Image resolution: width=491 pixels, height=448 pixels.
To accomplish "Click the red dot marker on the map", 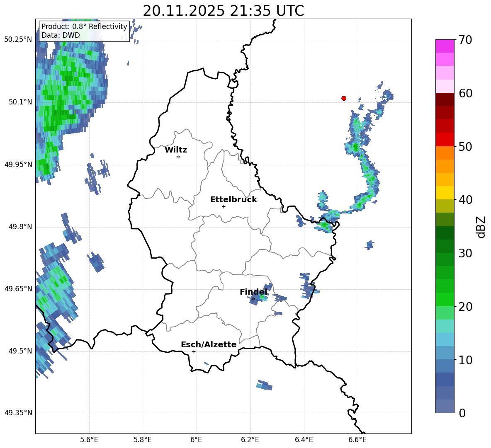I will (x=344, y=98).
